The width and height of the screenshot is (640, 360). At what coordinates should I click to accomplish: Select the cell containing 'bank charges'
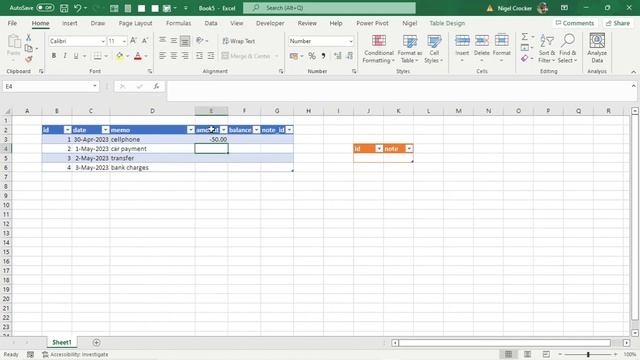click(x=152, y=167)
